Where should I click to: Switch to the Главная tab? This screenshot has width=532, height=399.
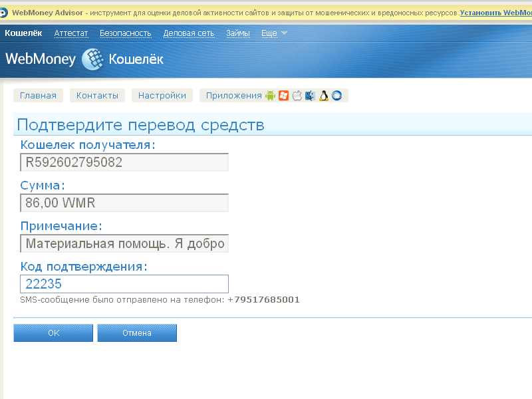[x=38, y=96]
